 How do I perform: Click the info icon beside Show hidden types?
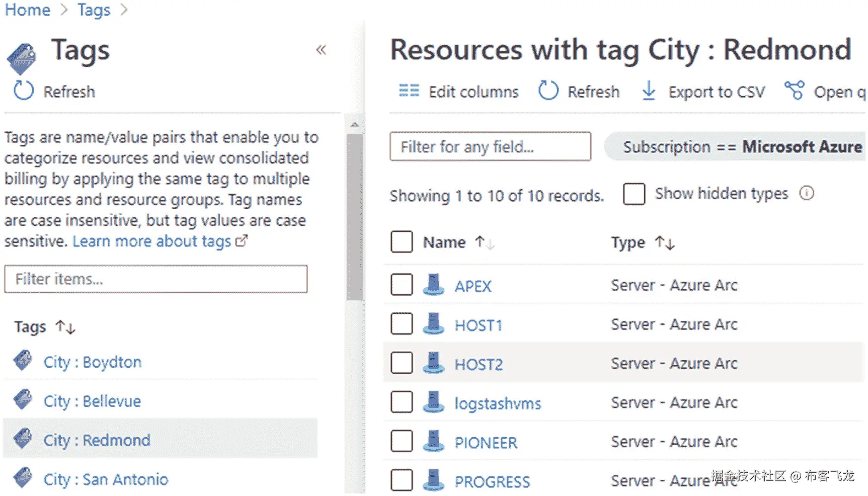pyautogui.click(x=807, y=193)
